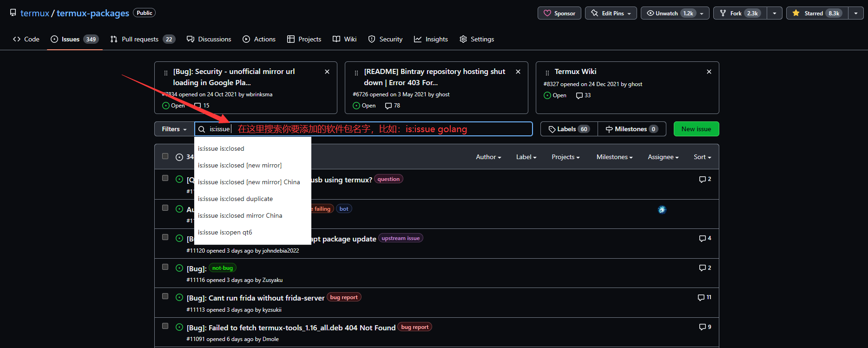Screen dimensions: 868x348
Task: Click the issue search input field
Action: coord(363,129)
